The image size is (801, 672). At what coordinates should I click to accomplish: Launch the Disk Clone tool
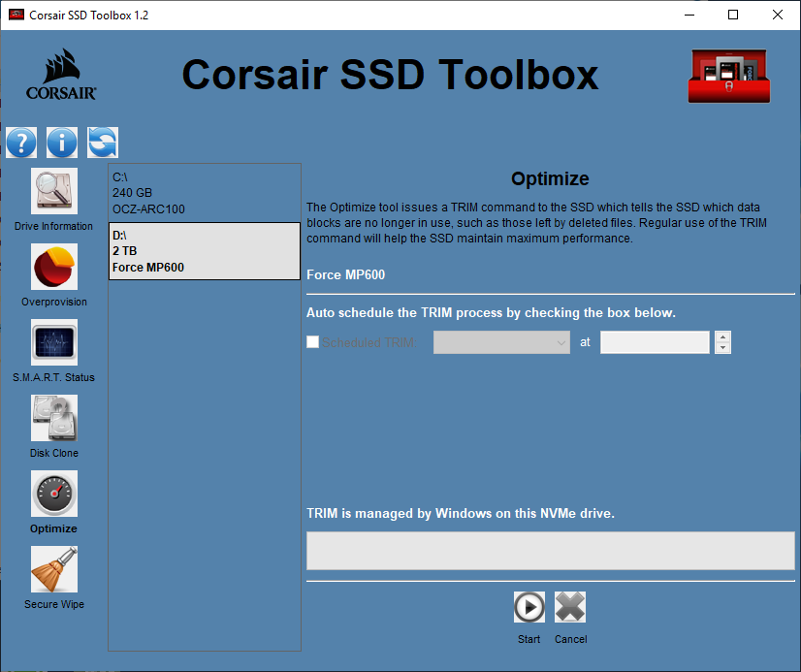pos(53,419)
